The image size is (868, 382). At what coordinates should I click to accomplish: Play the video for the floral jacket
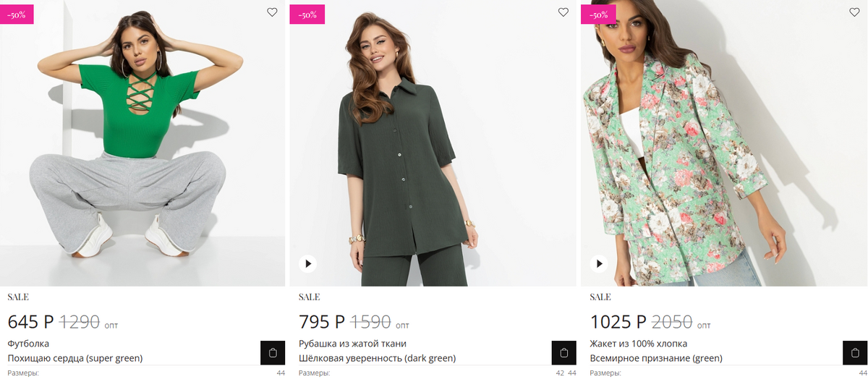pyautogui.click(x=599, y=263)
